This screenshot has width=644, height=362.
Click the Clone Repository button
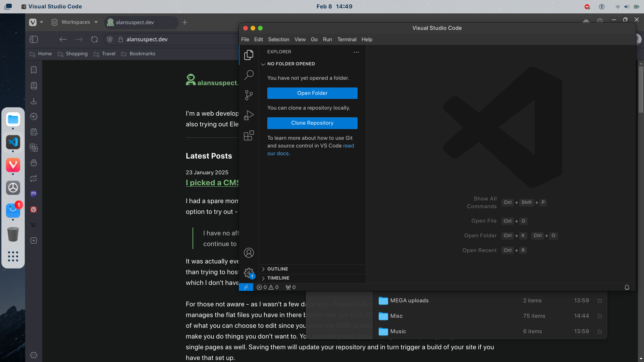tap(312, 123)
